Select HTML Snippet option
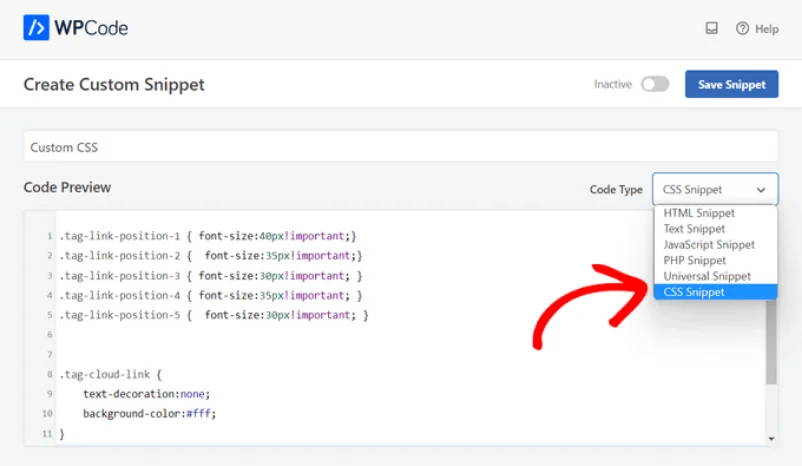Viewport: 802px width, 466px height. point(715,213)
